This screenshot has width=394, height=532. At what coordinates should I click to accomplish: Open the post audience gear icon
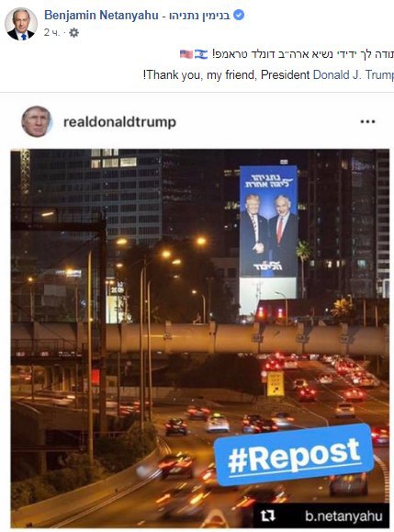click(73, 32)
